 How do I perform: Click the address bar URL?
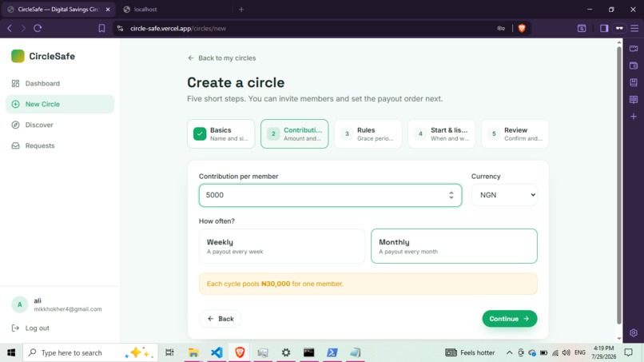tap(178, 28)
